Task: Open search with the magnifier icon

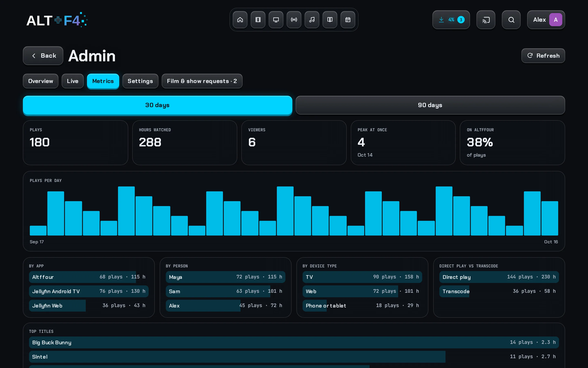Action: [511, 20]
